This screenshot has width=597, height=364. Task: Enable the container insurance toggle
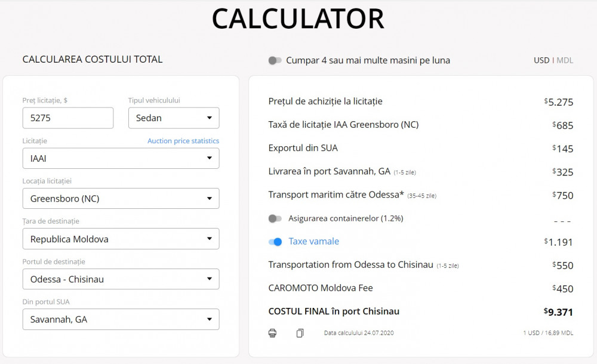click(x=275, y=218)
